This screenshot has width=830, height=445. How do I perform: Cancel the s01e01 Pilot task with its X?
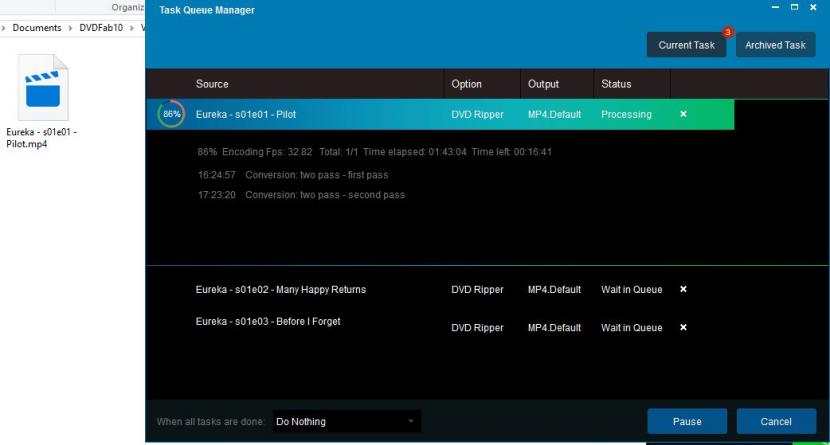[683, 114]
